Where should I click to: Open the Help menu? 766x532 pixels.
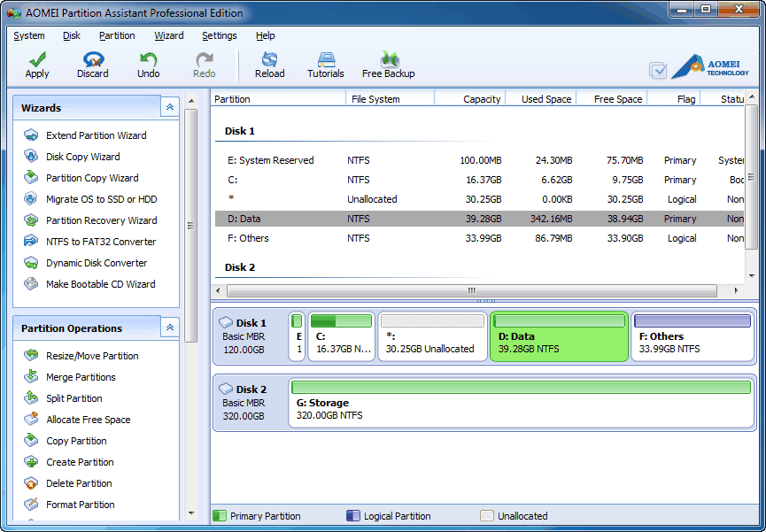[266, 35]
